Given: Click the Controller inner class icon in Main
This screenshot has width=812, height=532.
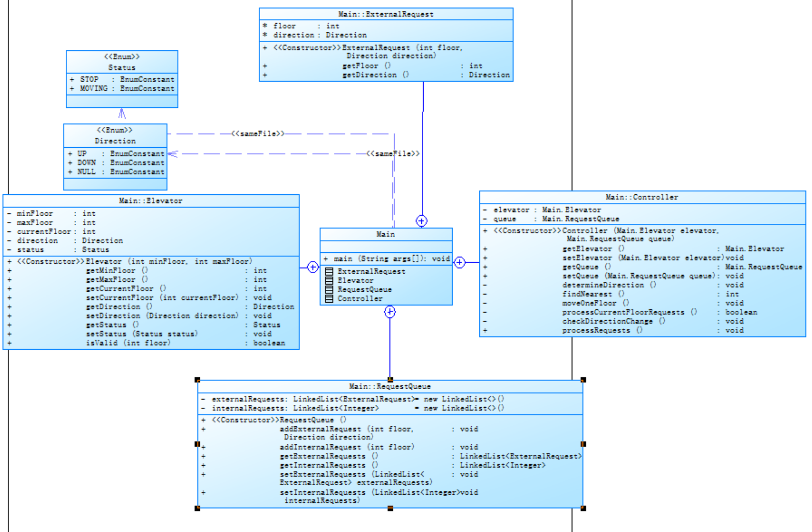Looking at the screenshot, I should click(x=329, y=299).
